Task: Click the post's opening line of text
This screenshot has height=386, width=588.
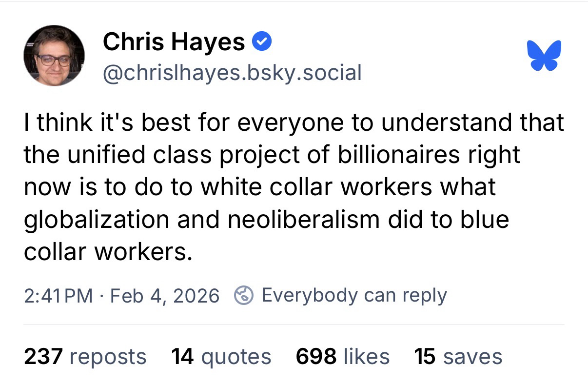Action: (294, 123)
